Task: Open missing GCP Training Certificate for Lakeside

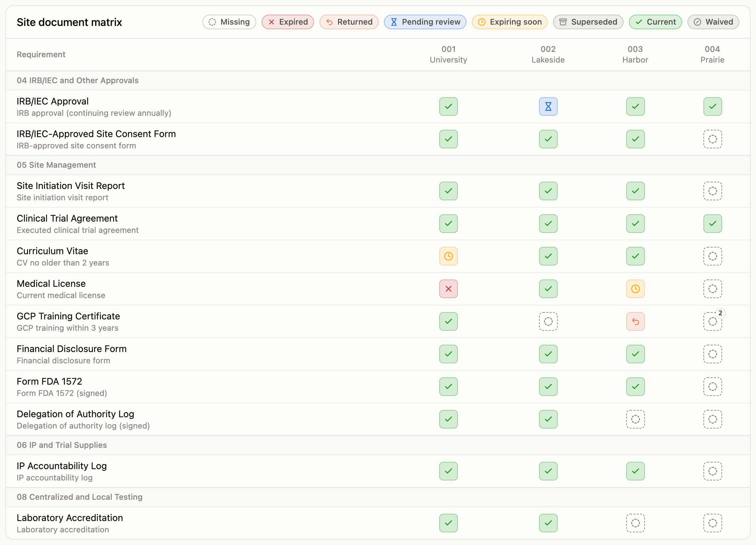Action: (548, 322)
